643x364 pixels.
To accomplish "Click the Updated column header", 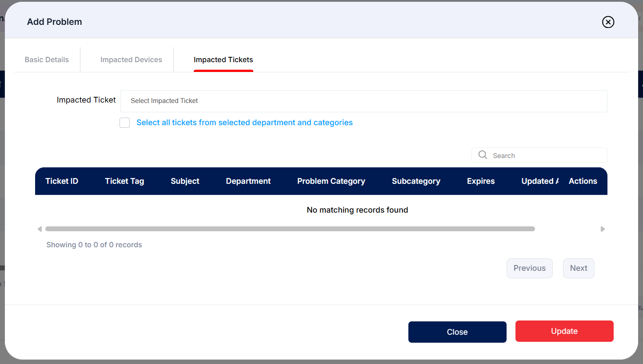I will click(x=540, y=181).
